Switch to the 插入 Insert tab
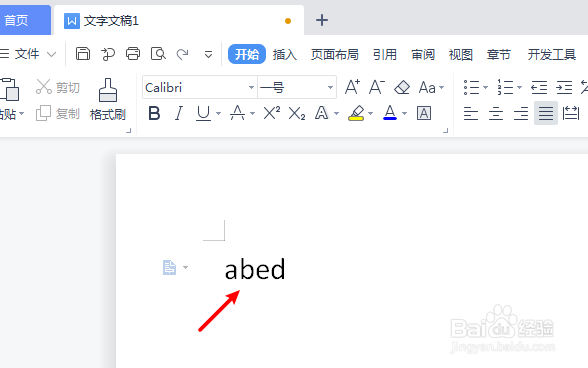The width and height of the screenshot is (588, 368). click(x=285, y=55)
